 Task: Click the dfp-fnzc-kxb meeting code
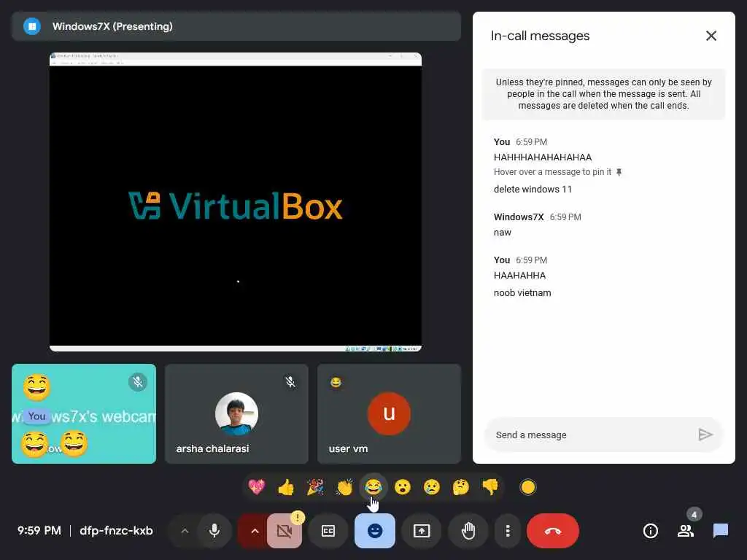pos(116,531)
